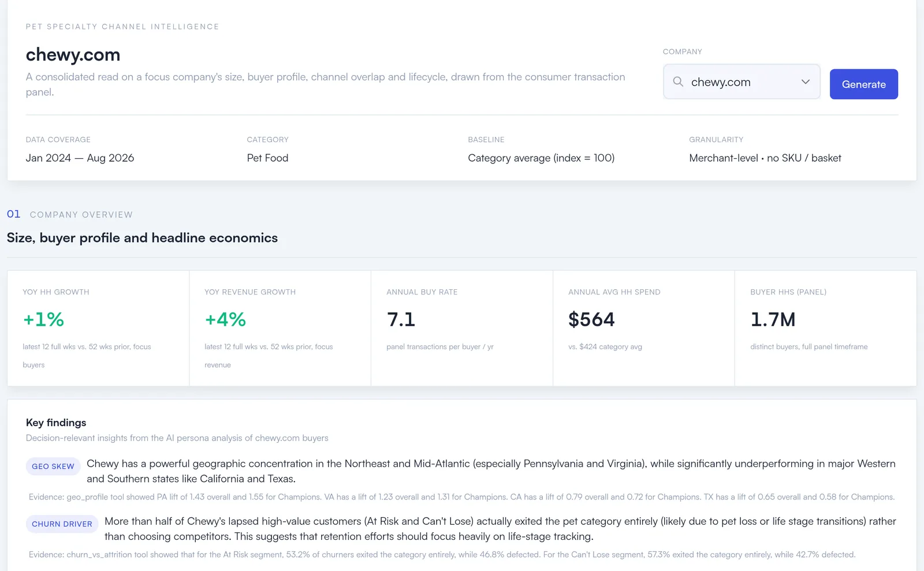Viewport: 924px width, 571px height.
Task: Click the ANNUAL BUY RATE card label
Action: click(422, 292)
